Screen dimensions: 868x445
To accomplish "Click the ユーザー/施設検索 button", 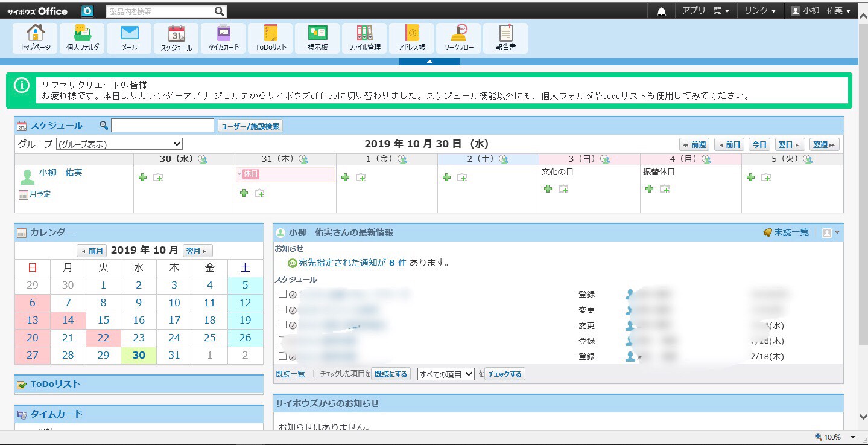I will tap(250, 126).
